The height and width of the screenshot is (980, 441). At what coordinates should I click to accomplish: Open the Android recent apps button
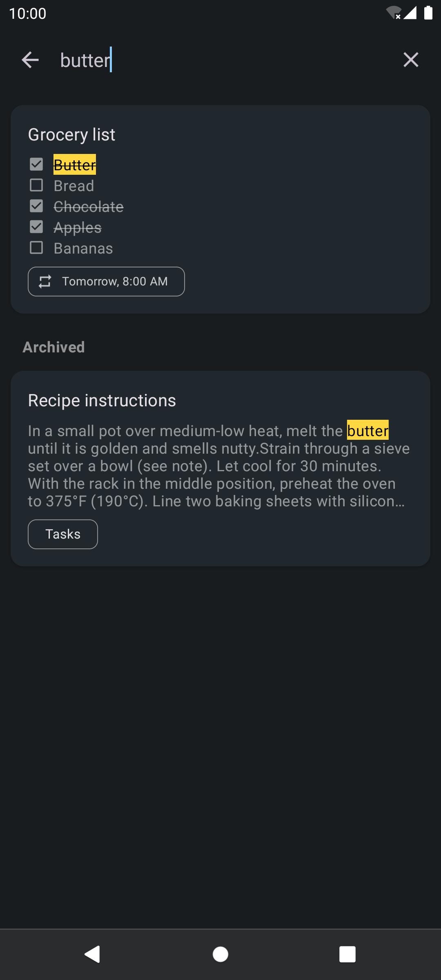[347, 955]
